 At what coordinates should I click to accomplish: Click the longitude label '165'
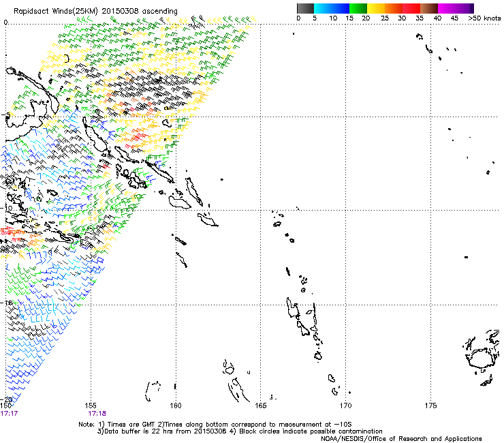click(x=261, y=406)
